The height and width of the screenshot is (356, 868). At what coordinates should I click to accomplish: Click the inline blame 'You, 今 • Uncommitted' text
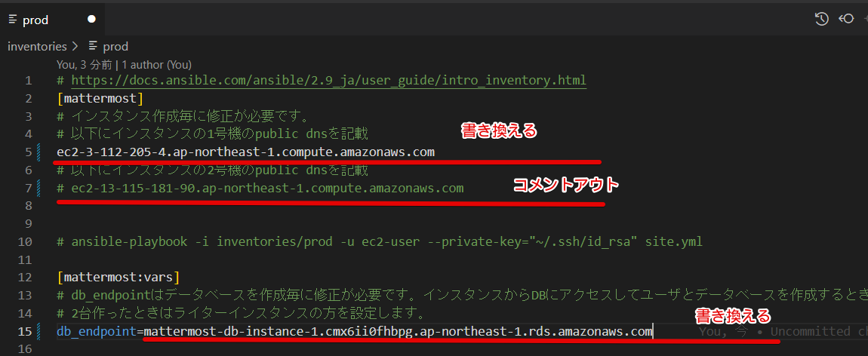coord(783,332)
